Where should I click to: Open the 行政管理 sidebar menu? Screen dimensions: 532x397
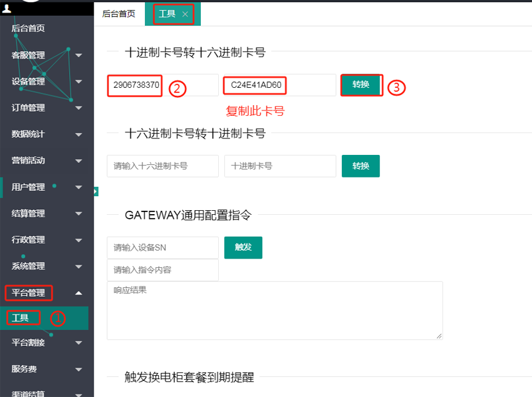coord(28,240)
